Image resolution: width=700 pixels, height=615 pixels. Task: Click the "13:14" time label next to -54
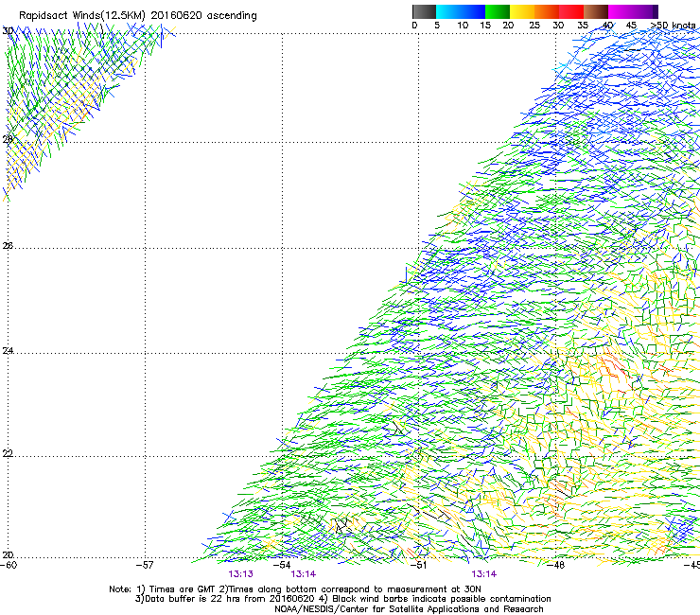pyautogui.click(x=303, y=574)
